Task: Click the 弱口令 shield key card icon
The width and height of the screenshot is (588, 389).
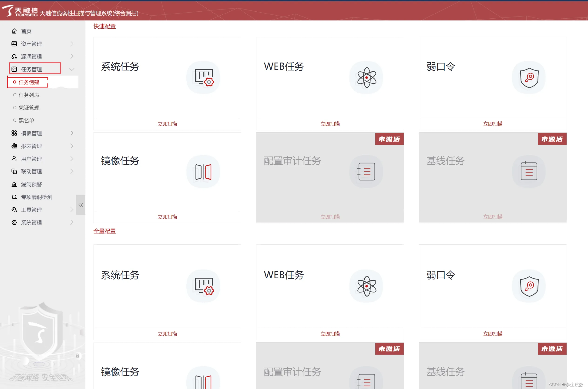Action: coord(529,77)
